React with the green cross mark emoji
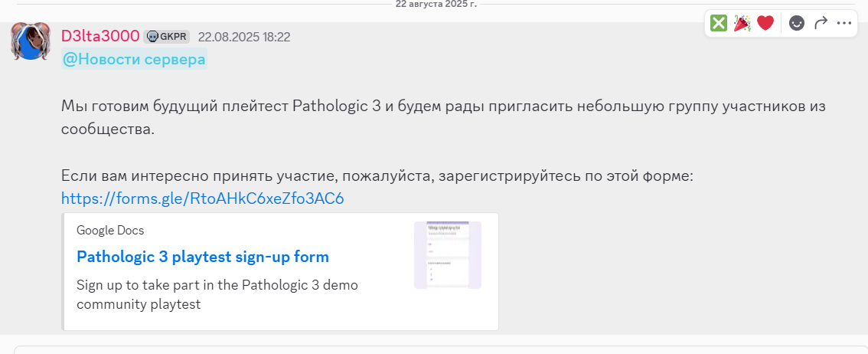 [719, 23]
